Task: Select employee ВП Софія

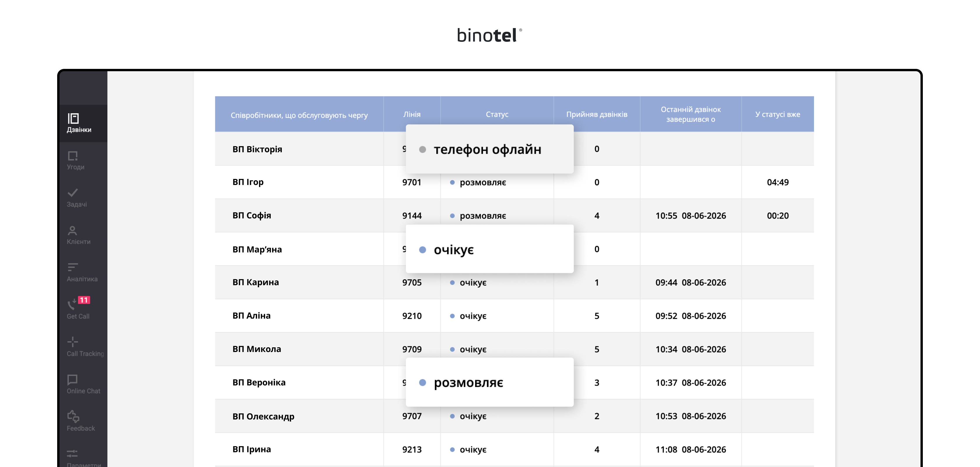Action: [x=252, y=215]
